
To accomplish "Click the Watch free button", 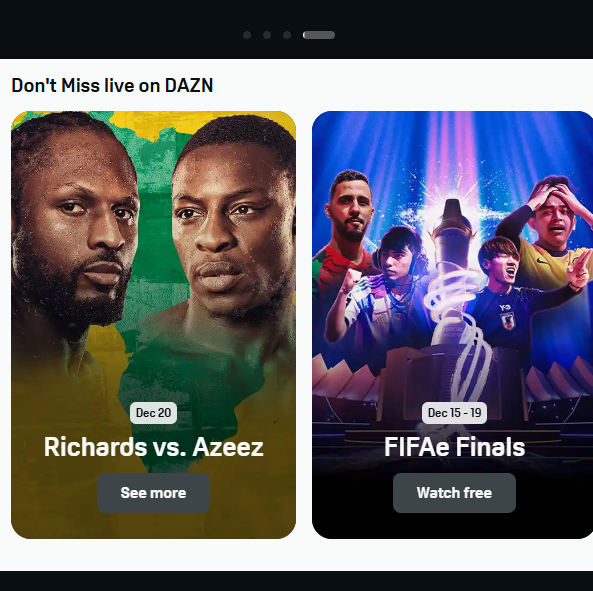I will [454, 493].
